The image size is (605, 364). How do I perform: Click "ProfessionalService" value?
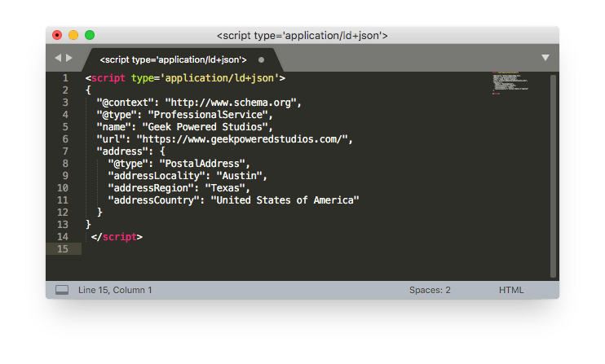click(208, 115)
